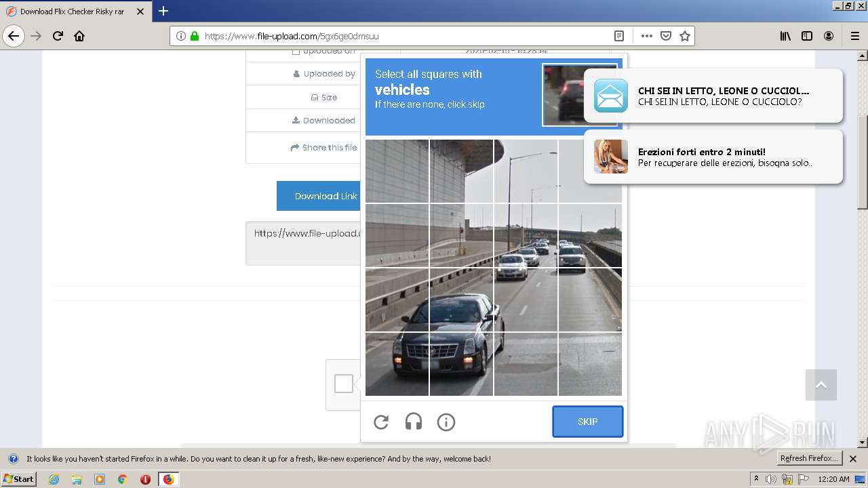The height and width of the screenshot is (488, 868).
Task: Click the Download Link button
Action: 318,196
